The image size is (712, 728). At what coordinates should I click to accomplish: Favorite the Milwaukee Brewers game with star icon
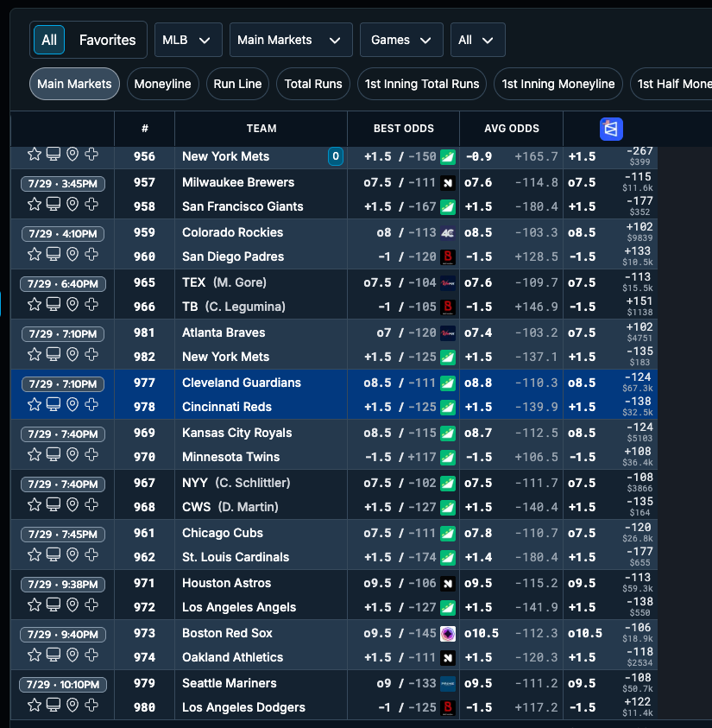coord(35,205)
